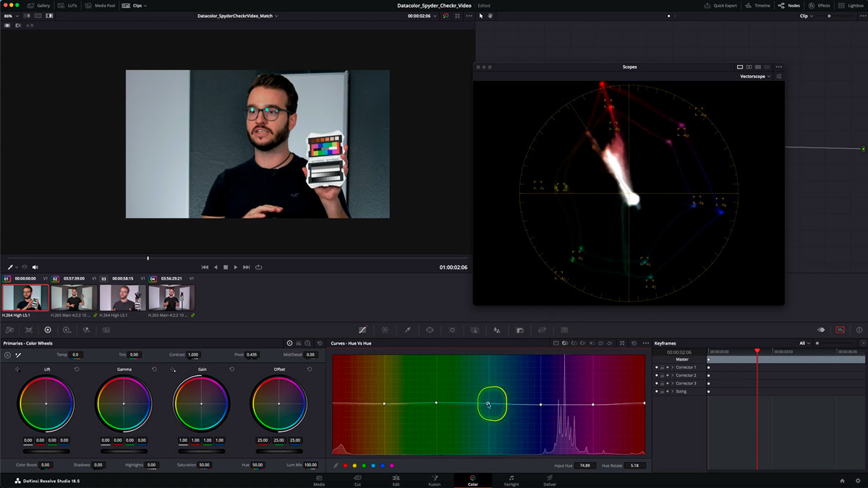Image resolution: width=868 pixels, height=488 pixels.
Task: Click the Gain white point picker
Action: pyautogui.click(x=173, y=369)
